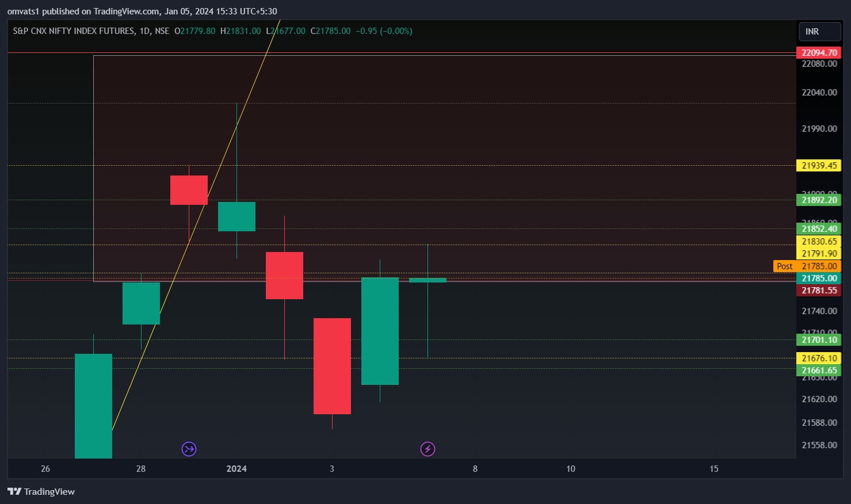Select the 21676.10 yellow price label
This screenshot has width=851, height=504.
(x=819, y=358)
